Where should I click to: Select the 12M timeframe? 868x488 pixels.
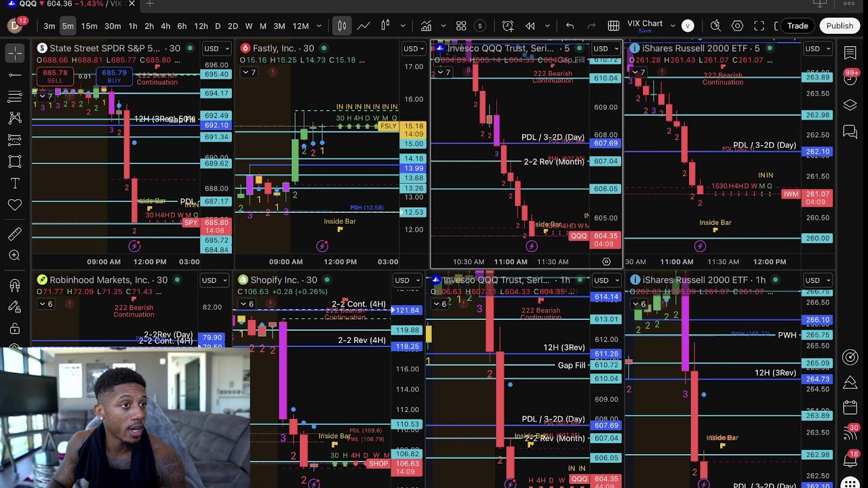pos(300,26)
